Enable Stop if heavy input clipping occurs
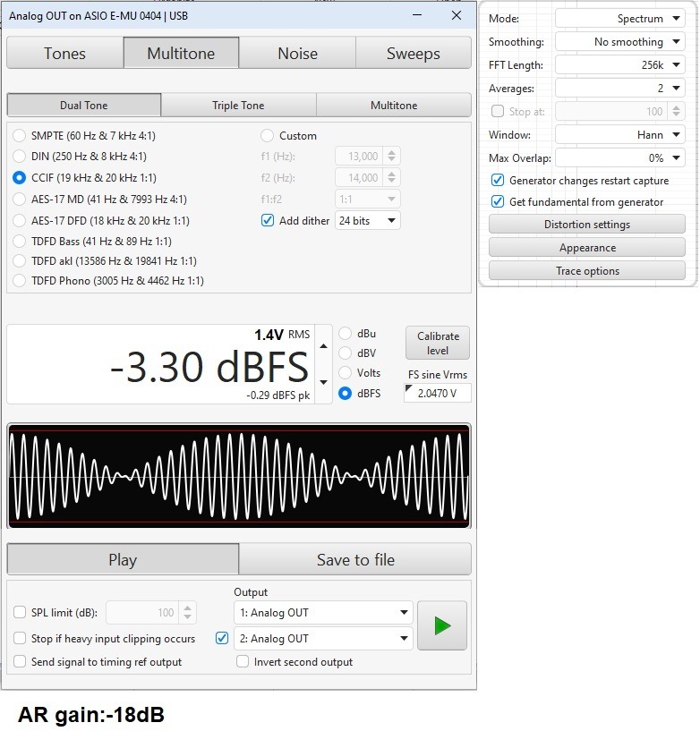This screenshot has height=731, width=700. [x=20, y=638]
